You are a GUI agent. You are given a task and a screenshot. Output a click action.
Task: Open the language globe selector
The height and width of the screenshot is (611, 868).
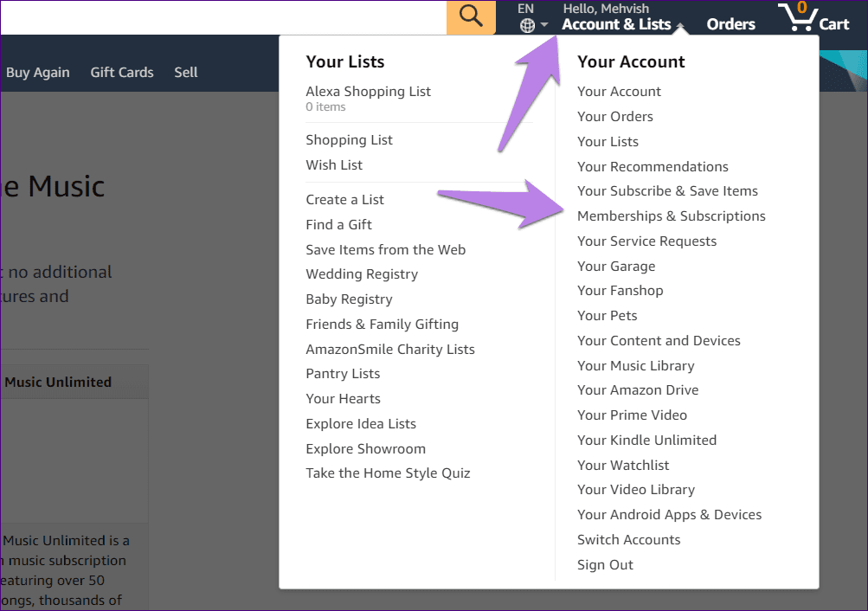tap(533, 25)
